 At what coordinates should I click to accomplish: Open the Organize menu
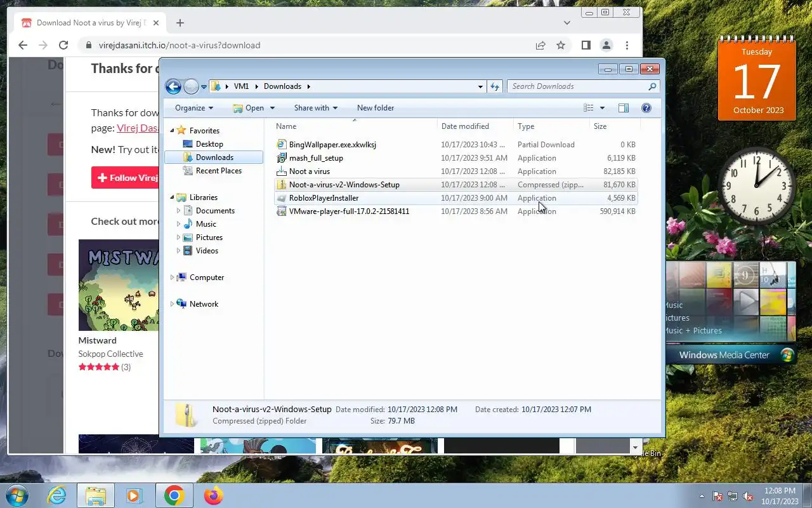point(194,108)
